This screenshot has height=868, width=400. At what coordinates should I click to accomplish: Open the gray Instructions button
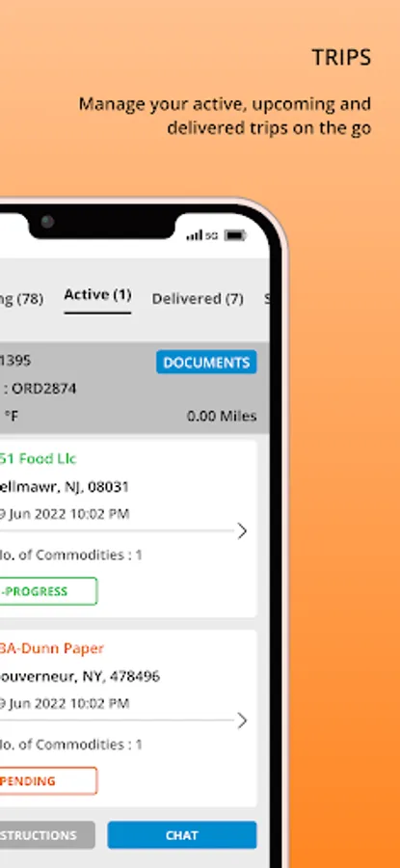[47, 835]
